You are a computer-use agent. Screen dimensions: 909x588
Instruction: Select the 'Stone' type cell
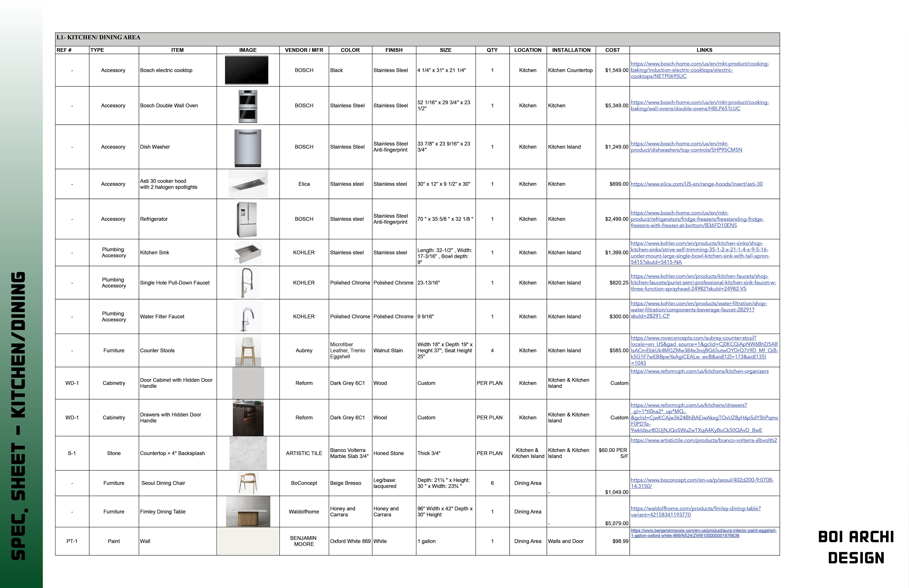(x=114, y=453)
